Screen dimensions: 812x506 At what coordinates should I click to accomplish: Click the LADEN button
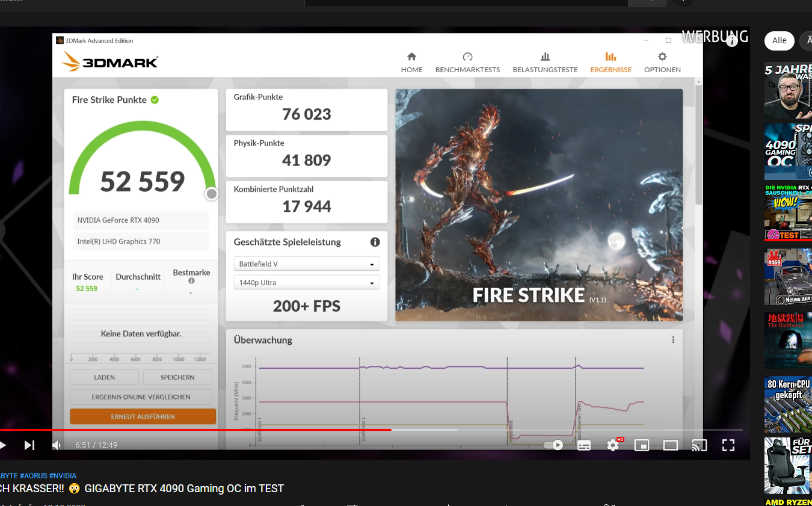coord(105,377)
